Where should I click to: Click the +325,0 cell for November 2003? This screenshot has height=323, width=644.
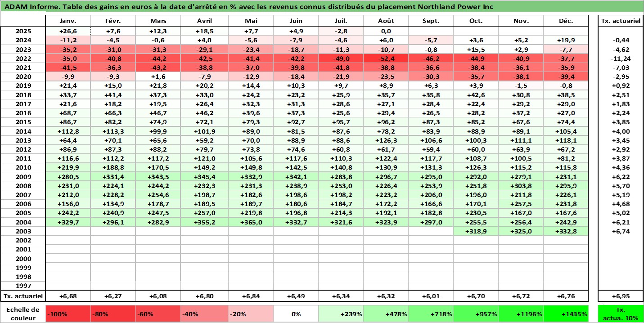(x=521, y=231)
